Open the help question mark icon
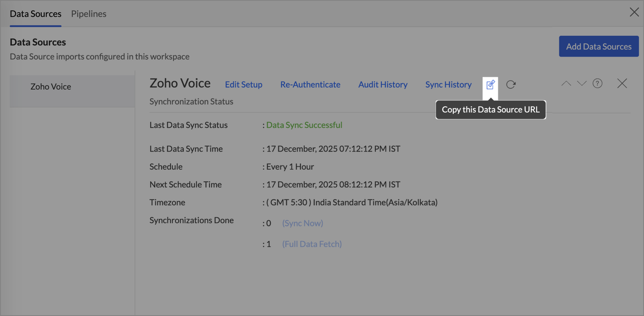The image size is (644, 316). coord(597,83)
